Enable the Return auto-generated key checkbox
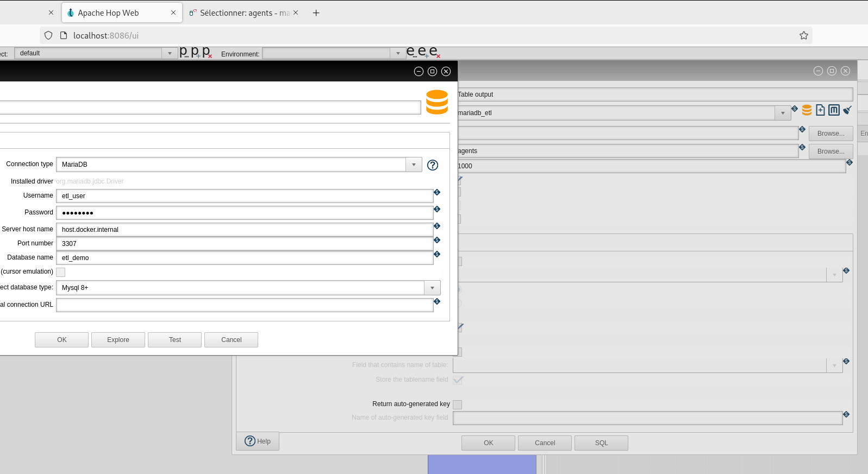Image resolution: width=868 pixels, height=474 pixels. tap(458, 405)
